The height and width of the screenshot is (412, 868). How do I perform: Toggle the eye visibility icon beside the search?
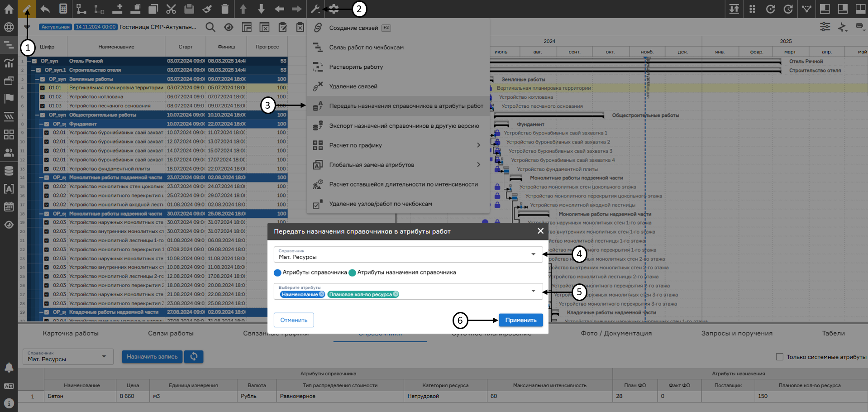pos(229,27)
